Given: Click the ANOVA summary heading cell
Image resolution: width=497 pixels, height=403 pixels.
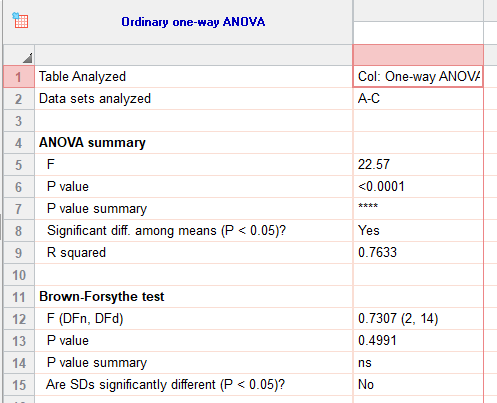Looking at the screenshot, I should click(193, 143).
